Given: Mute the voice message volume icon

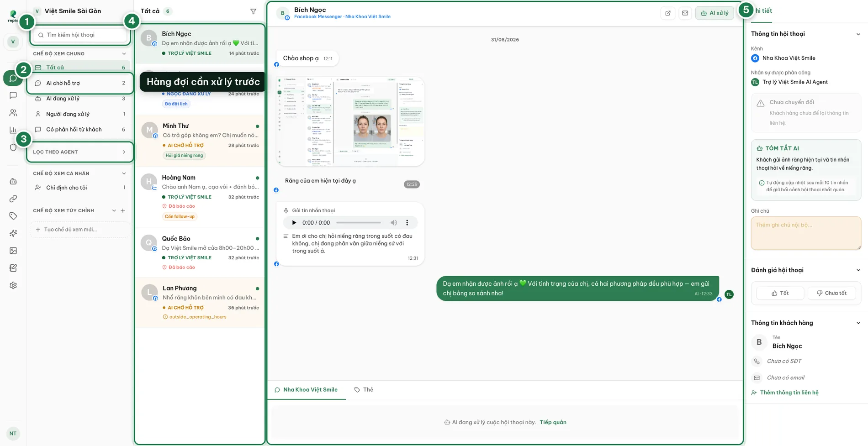Looking at the screenshot, I should coord(394,223).
